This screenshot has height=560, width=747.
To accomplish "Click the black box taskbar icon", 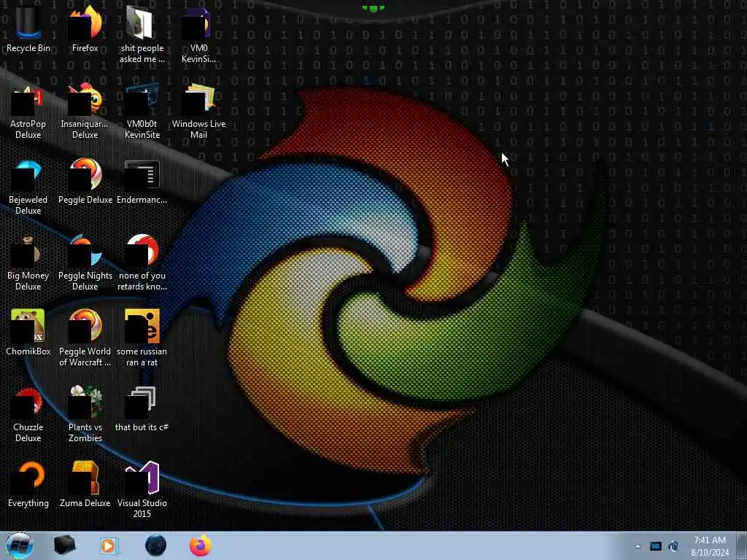I will [65, 545].
